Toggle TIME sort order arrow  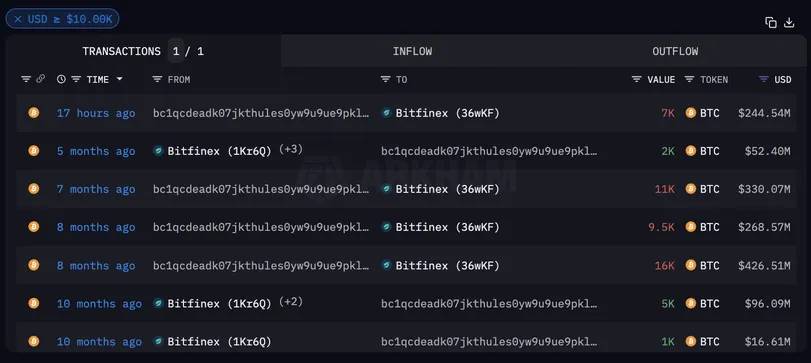coord(119,80)
